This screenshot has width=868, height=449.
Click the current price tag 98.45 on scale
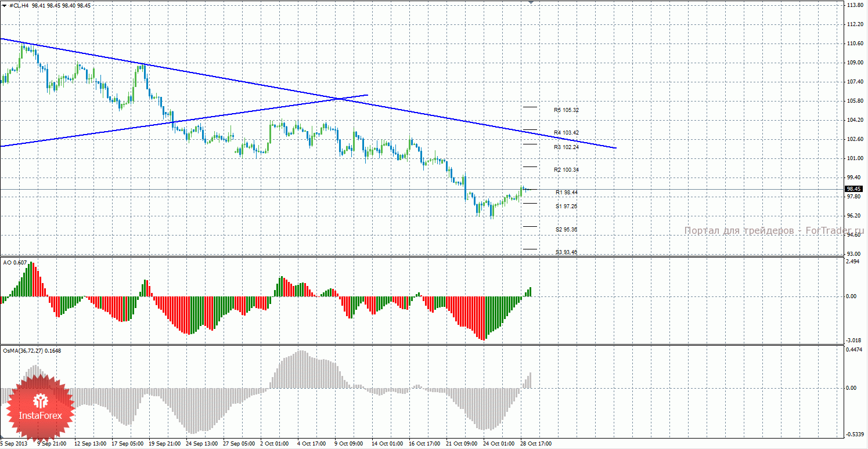coord(853,189)
